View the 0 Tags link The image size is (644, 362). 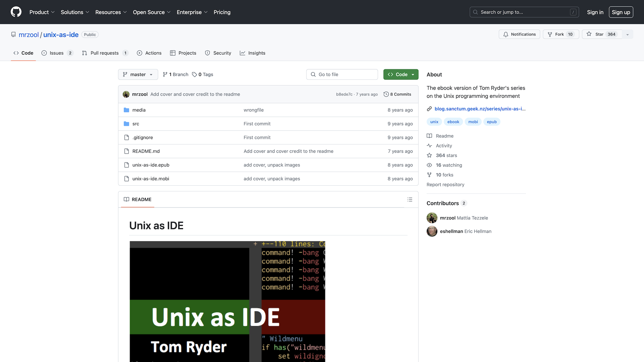pyautogui.click(x=203, y=74)
